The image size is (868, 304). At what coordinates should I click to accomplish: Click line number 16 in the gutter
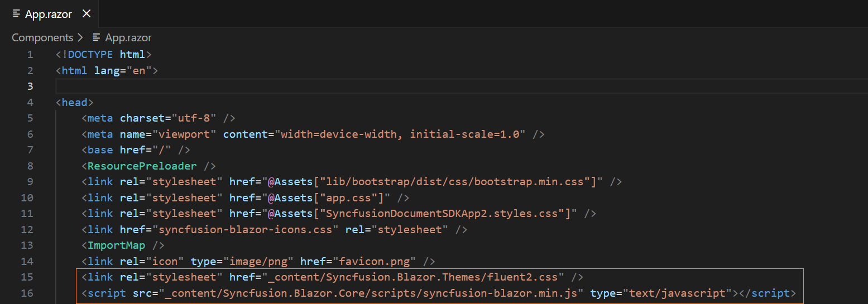27,293
